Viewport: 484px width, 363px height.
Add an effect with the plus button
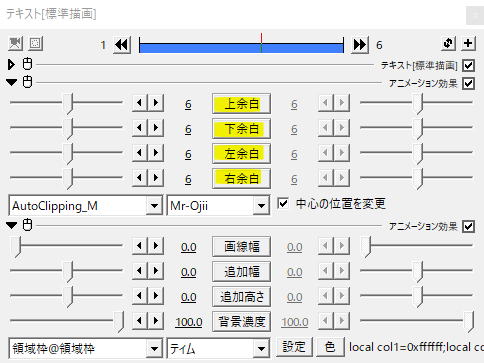coord(468,44)
